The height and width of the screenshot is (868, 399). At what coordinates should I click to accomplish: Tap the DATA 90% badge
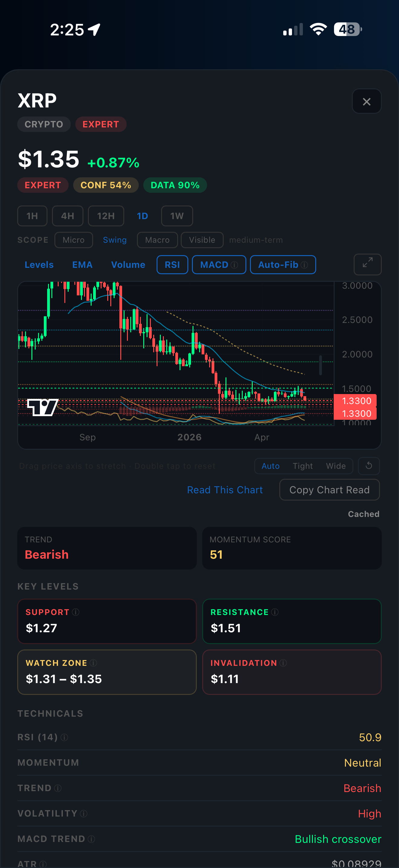coord(175,185)
